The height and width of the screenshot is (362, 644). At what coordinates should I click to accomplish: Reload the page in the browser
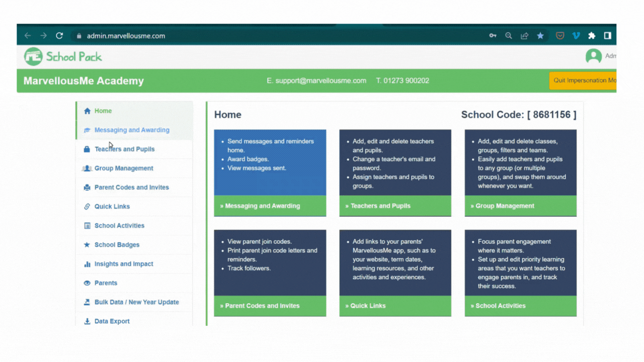coord(59,36)
